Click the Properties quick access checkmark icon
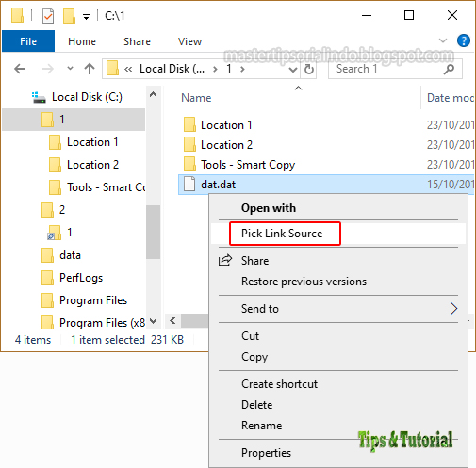Screen dimensions: 476x468 (48, 16)
